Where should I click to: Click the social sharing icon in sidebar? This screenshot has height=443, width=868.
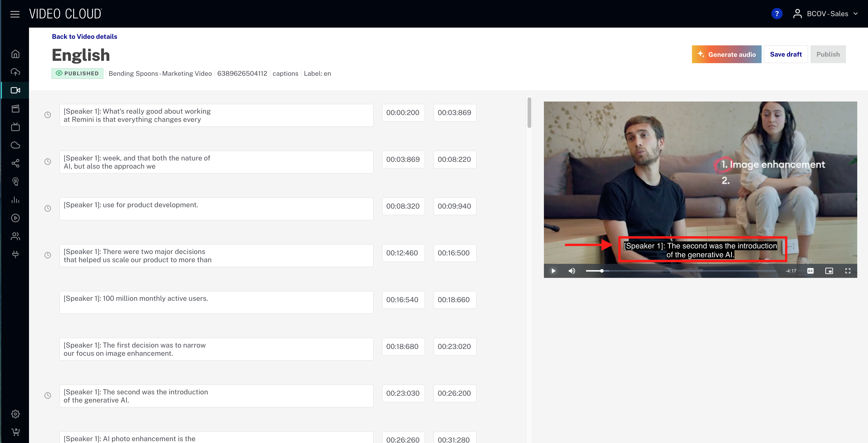click(x=15, y=163)
